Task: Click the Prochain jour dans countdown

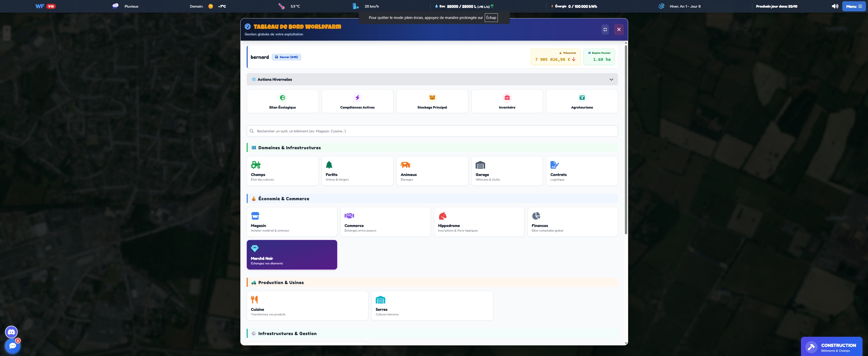Action: coord(776,6)
